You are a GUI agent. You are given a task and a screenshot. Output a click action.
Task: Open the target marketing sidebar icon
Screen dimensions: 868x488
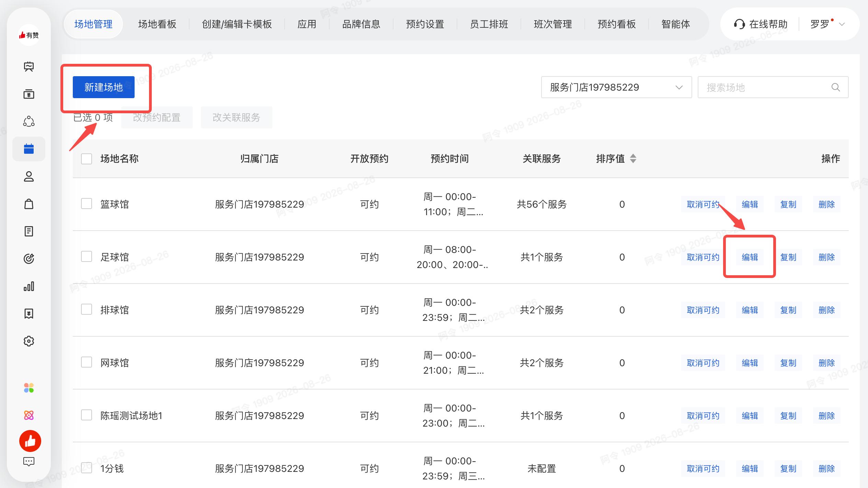(29, 259)
